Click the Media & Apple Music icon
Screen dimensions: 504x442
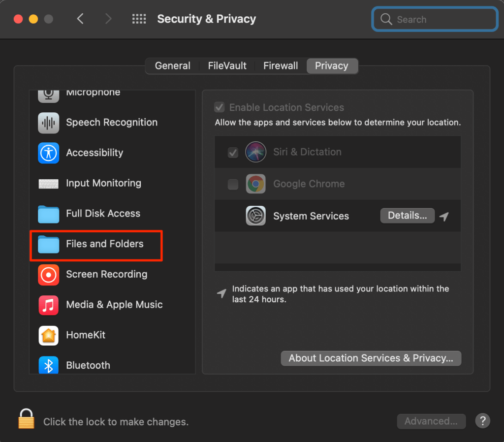pyautogui.click(x=48, y=305)
